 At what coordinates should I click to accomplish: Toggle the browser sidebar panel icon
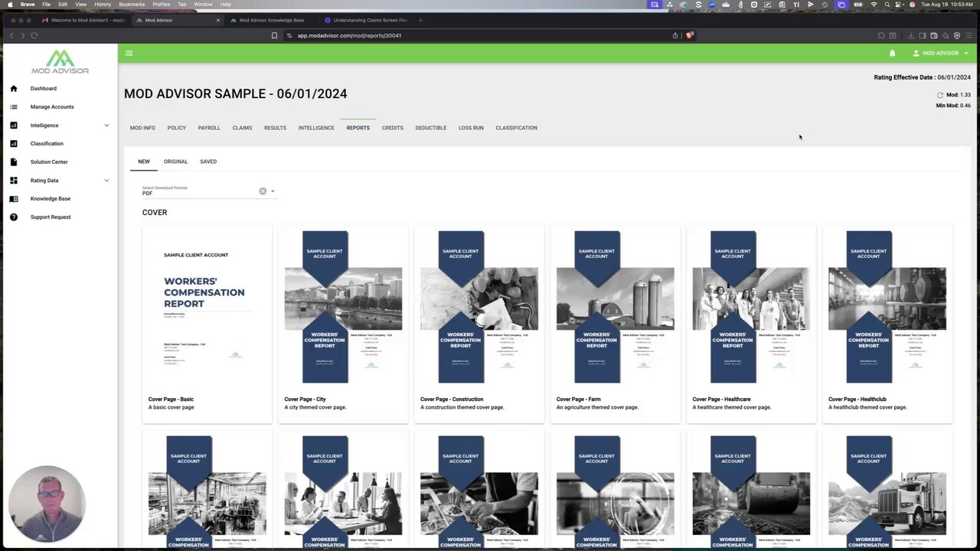[x=923, y=35]
